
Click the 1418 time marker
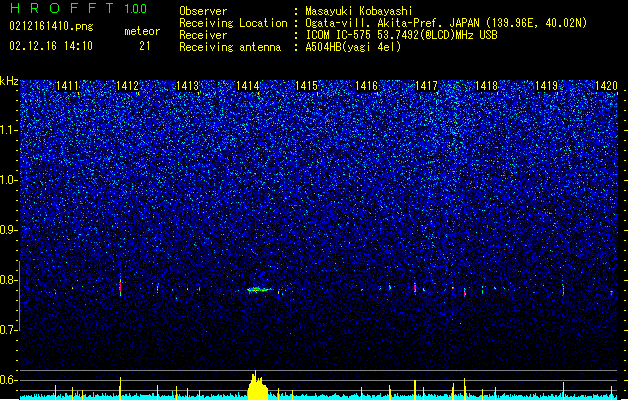pos(486,86)
